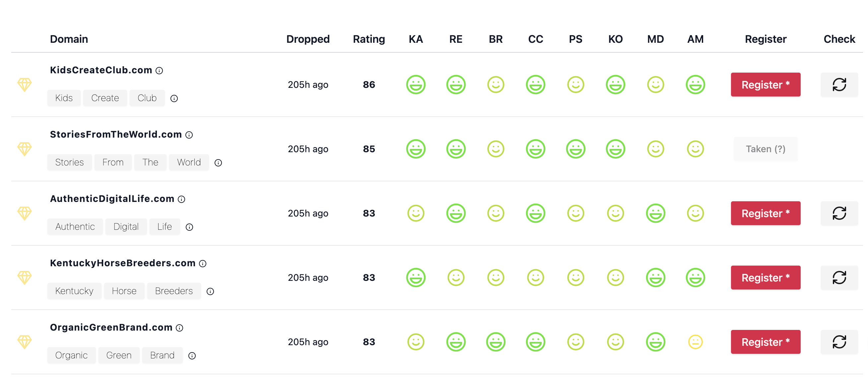The image size is (868, 377).
Task: Click the info icon after the Club keyword
Action: tap(174, 99)
